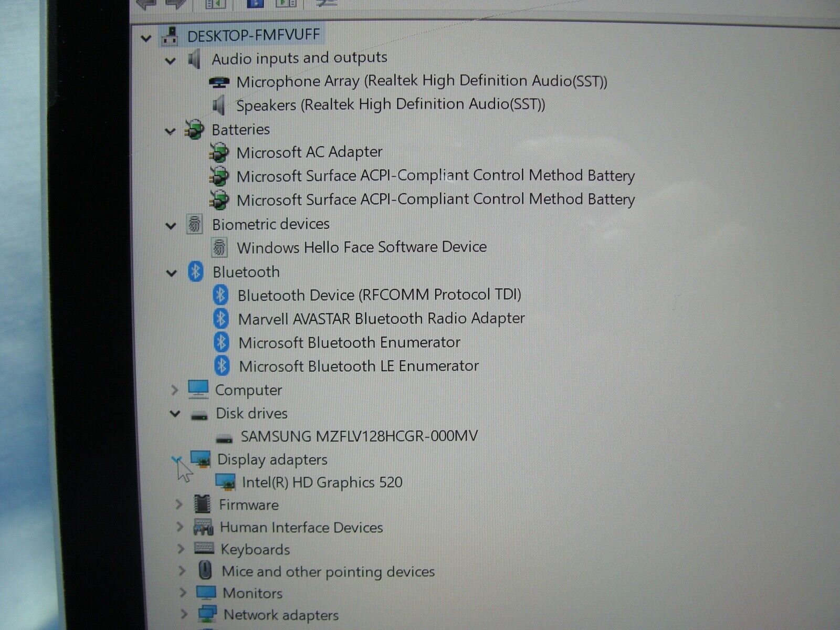This screenshot has height=630, width=840.
Task: Click the Bluetooth category icon
Action: [x=196, y=271]
